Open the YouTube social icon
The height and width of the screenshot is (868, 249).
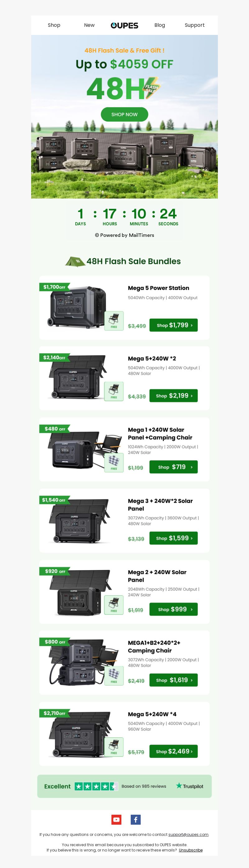116,819
